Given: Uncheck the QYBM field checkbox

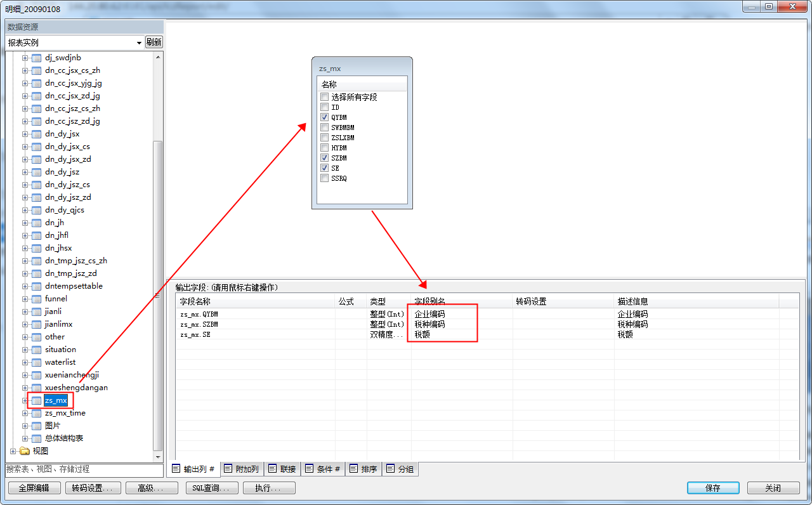Looking at the screenshot, I should click(325, 117).
